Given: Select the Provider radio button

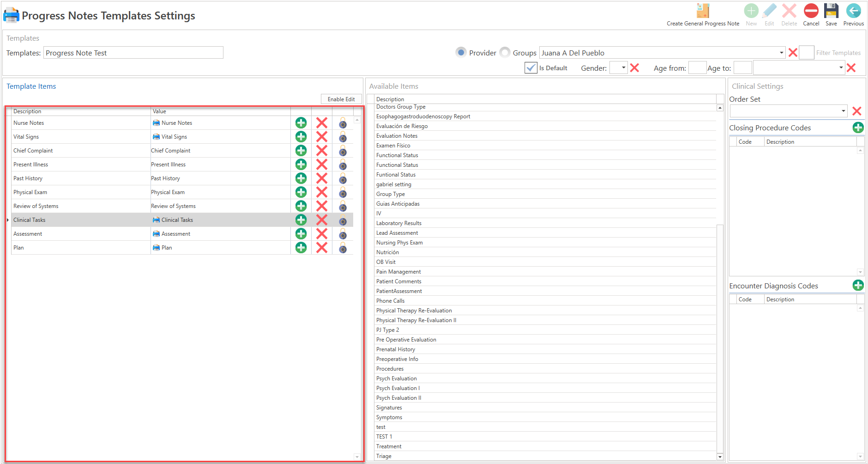Looking at the screenshot, I should coord(461,52).
